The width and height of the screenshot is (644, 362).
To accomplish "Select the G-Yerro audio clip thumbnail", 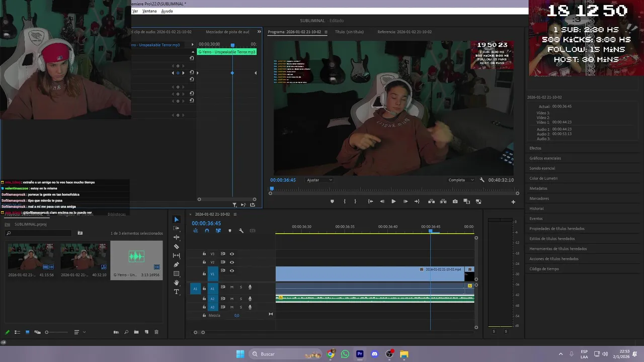I will click(x=136, y=256).
